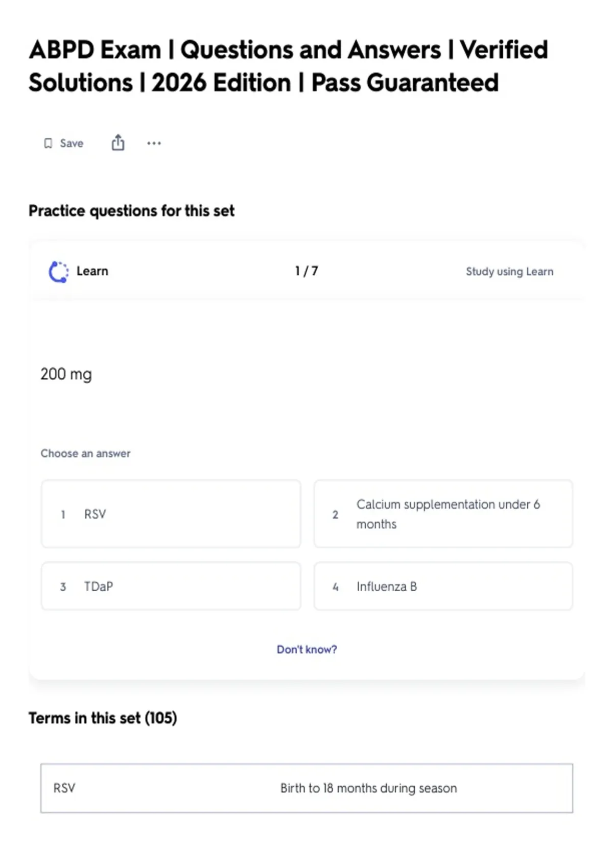Image resolution: width=613 pixels, height=868 pixels.
Task: Click the Terms in this set heading
Action: (103, 718)
